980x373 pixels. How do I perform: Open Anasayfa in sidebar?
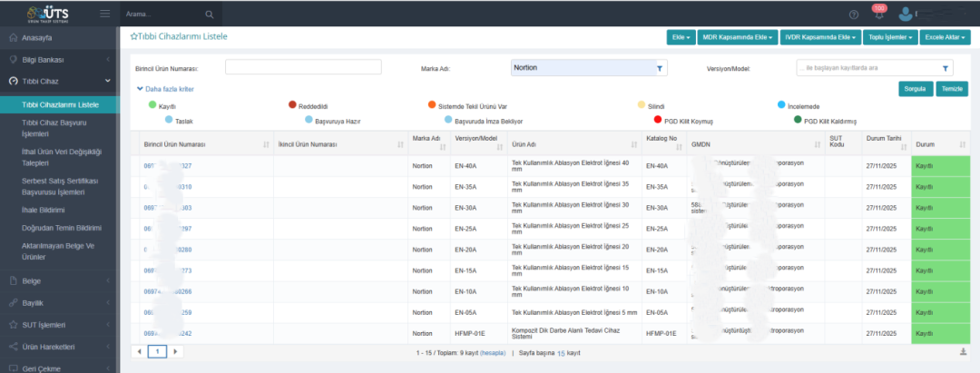pyautogui.click(x=59, y=38)
